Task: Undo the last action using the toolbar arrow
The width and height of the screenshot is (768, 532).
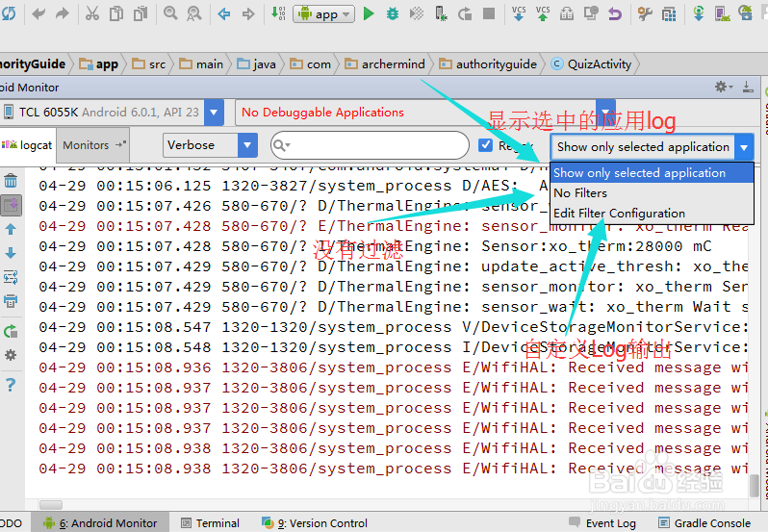Action: (38, 13)
